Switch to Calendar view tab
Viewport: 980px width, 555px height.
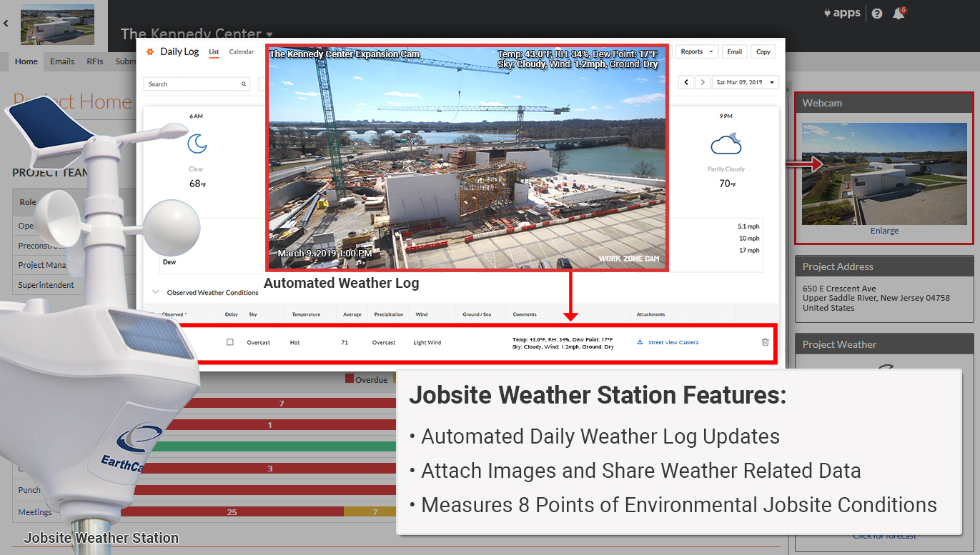tap(241, 51)
